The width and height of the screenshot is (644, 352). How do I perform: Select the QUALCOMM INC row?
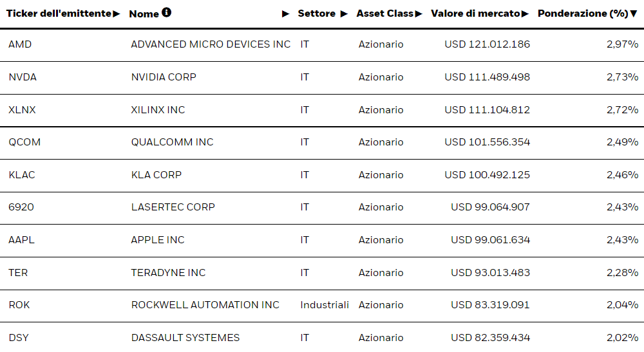point(172,142)
